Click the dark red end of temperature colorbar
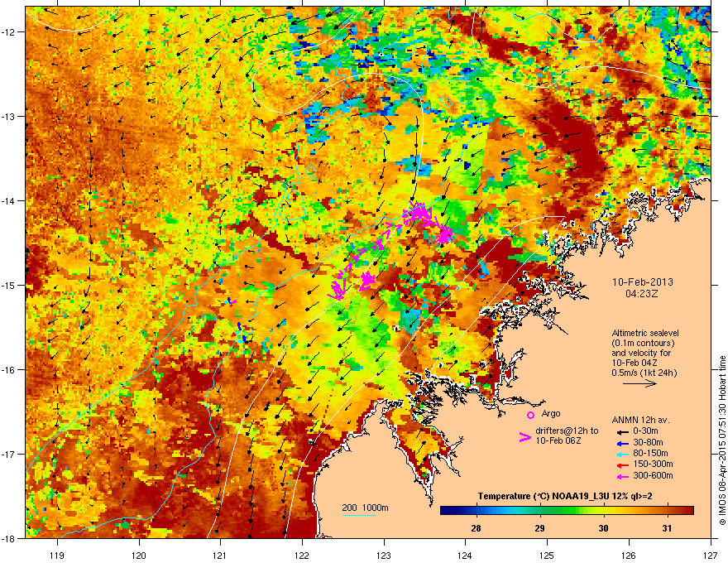This screenshot has height=563, width=728. (688, 510)
